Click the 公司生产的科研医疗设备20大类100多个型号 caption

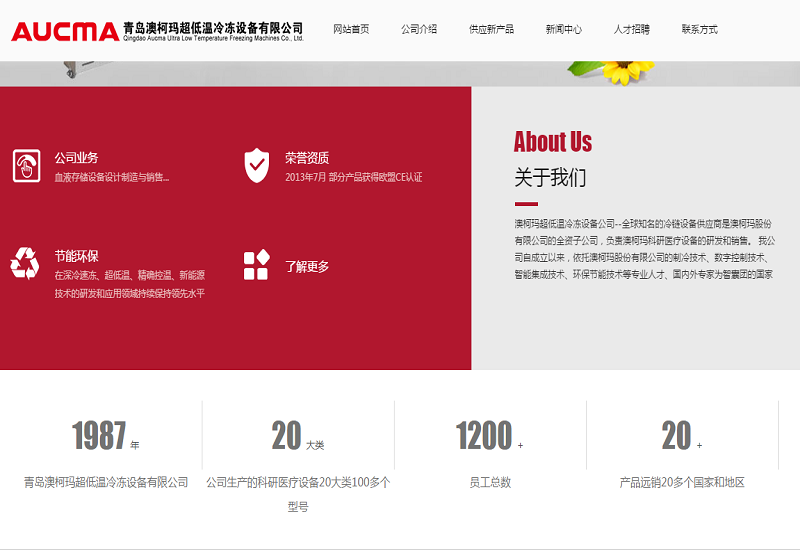click(298, 494)
